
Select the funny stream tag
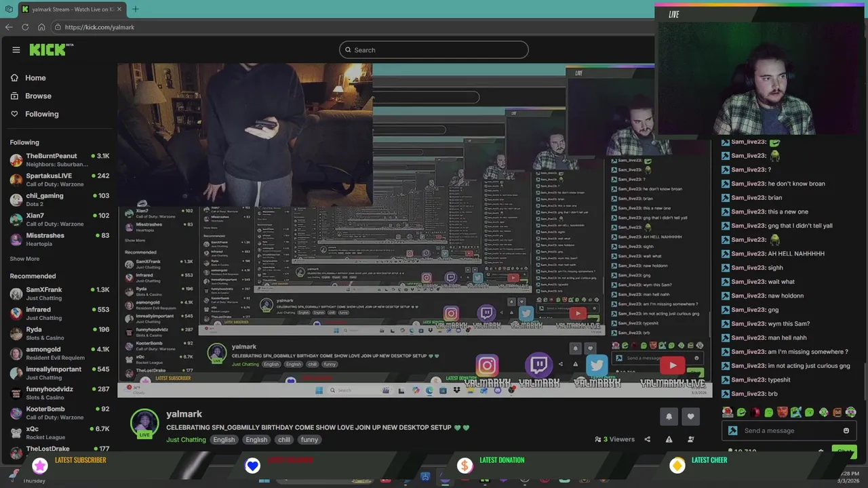pyautogui.click(x=309, y=440)
